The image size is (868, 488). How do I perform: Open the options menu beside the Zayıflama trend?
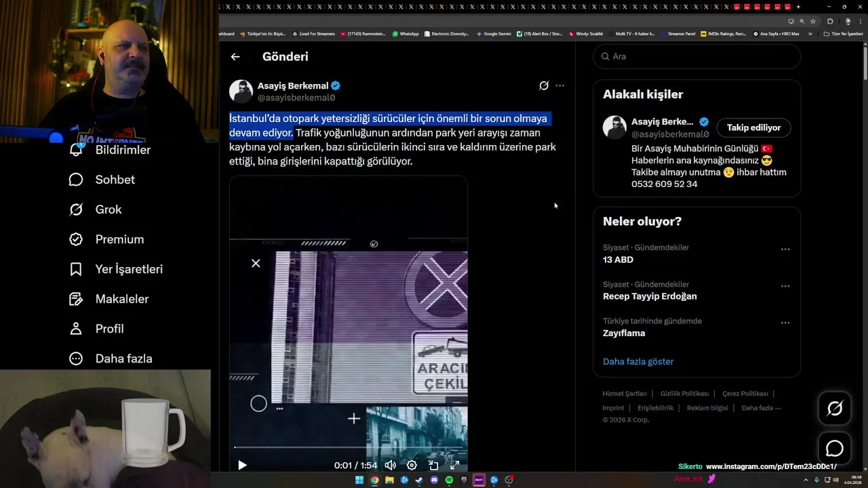[x=785, y=323]
